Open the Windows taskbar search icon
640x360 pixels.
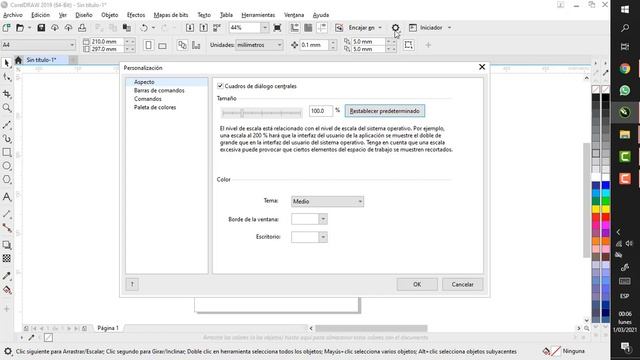(624, 28)
